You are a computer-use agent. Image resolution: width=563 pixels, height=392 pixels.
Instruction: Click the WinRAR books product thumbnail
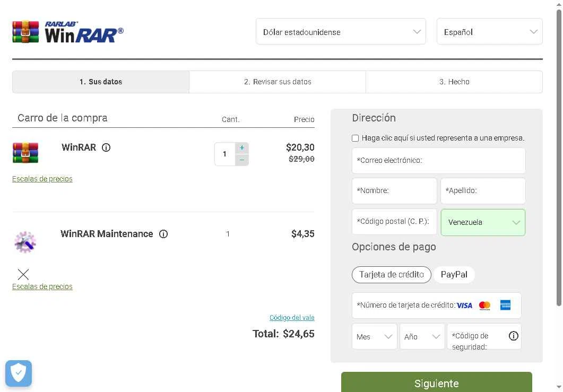25,153
